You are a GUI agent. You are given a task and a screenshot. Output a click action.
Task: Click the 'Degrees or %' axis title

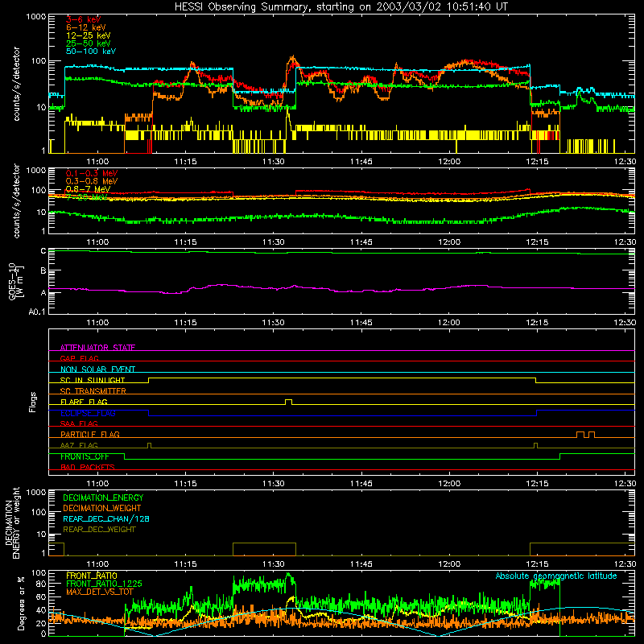(21, 603)
